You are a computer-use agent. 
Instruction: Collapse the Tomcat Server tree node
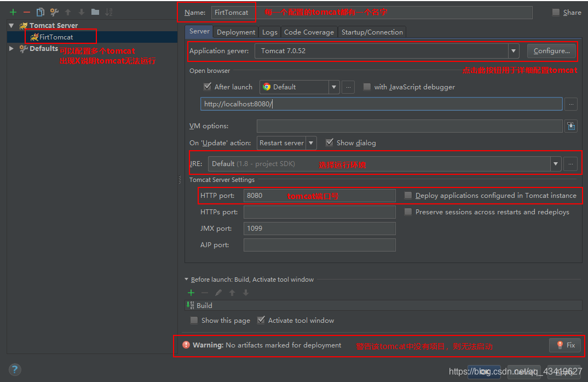coord(11,26)
